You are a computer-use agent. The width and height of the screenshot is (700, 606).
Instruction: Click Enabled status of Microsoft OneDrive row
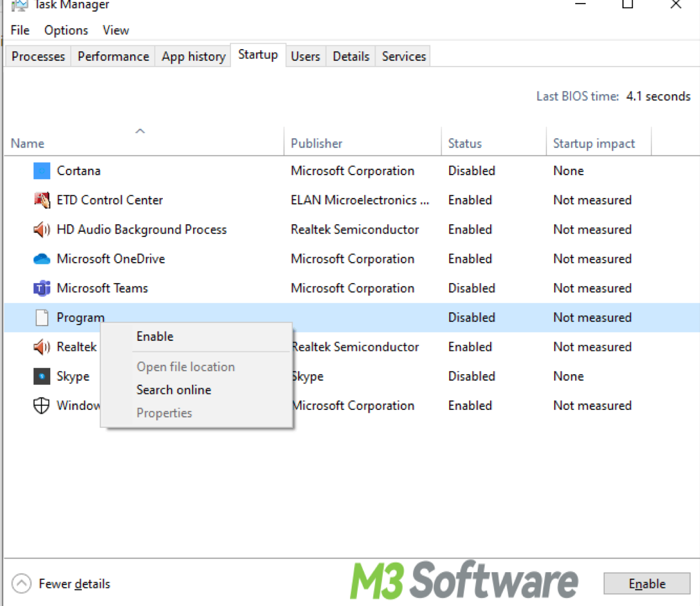coord(470,259)
